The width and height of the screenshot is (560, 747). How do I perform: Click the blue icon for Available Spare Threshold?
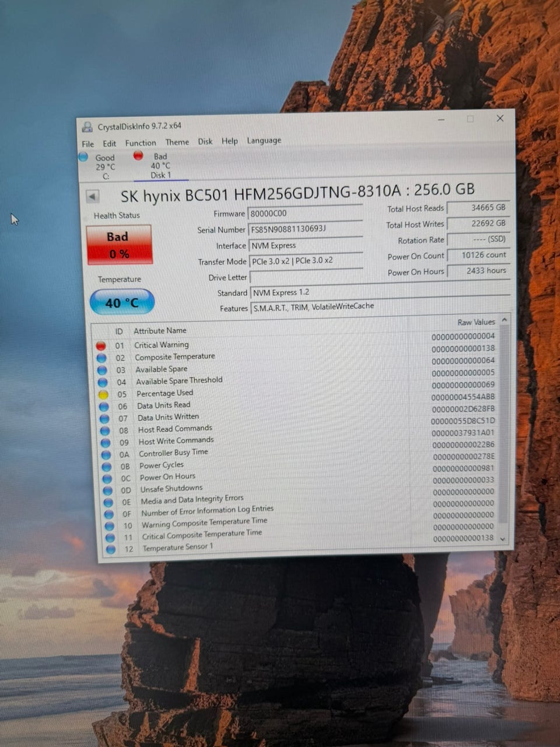(x=103, y=382)
